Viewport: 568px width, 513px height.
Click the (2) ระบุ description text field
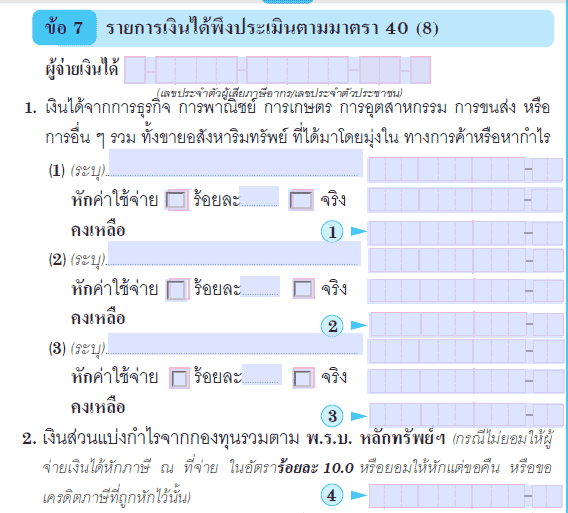[234, 253]
